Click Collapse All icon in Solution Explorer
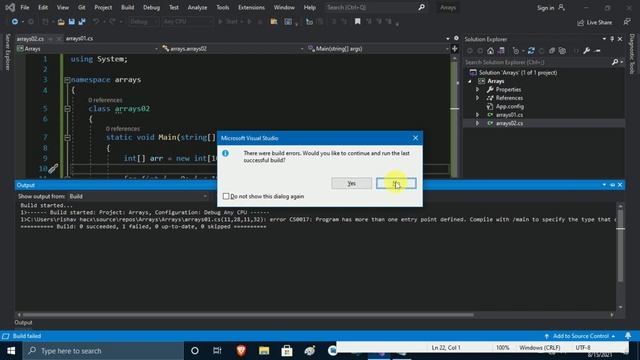The height and width of the screenshot is (360, 640). click(x=552, y=51)
